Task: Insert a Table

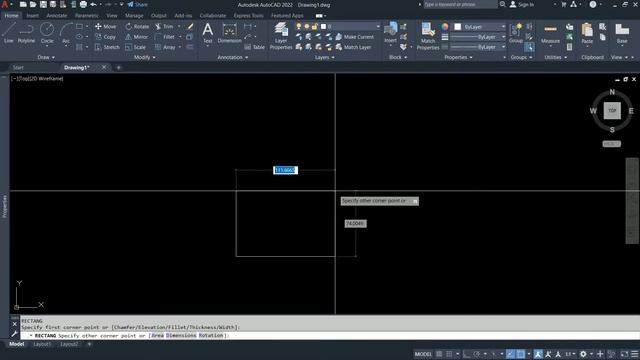Action: [x=254, y=47]
